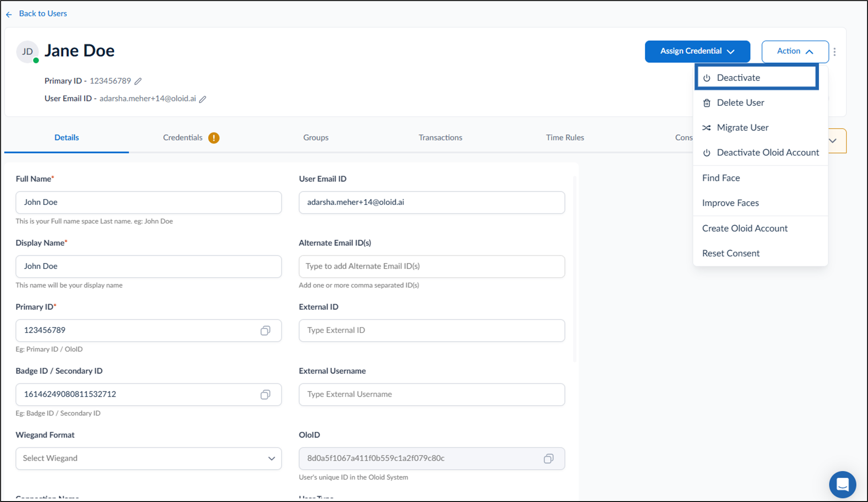The height and width of the screenshot is (502, 868).
Task: Choose Find Face in the Action menu
Action: pyautogui.click(x=760, y=178)
